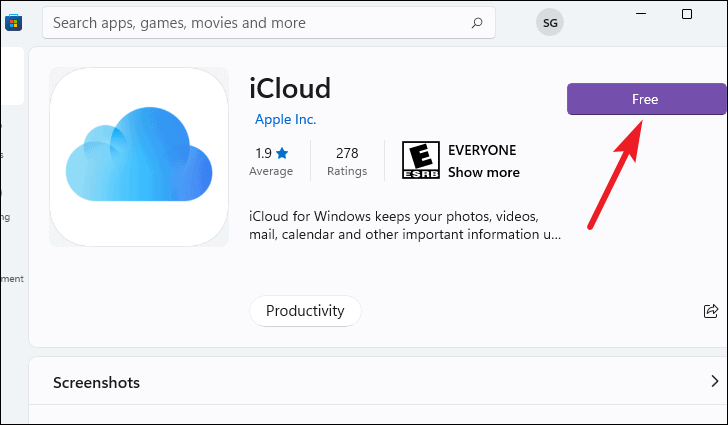Click the share icon
The image size is (728, 425).
click(x=711, y=311)
